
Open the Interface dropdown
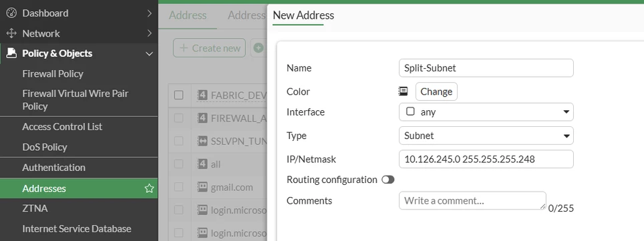point(486,111)
